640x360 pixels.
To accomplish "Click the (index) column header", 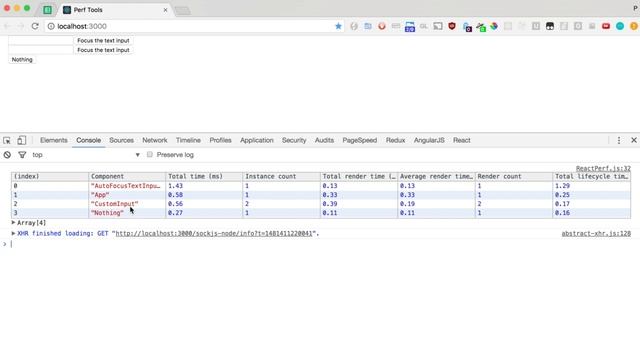I will coord(50,176).
